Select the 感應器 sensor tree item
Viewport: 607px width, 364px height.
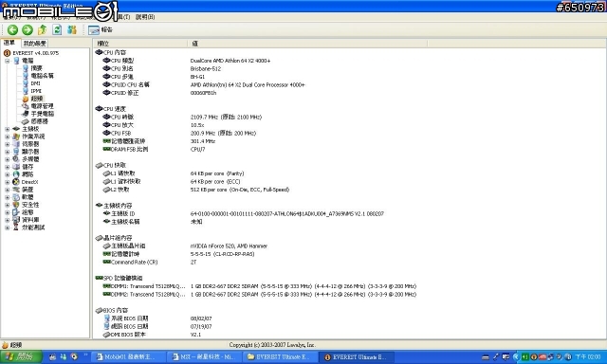click(x=39, y=121)
